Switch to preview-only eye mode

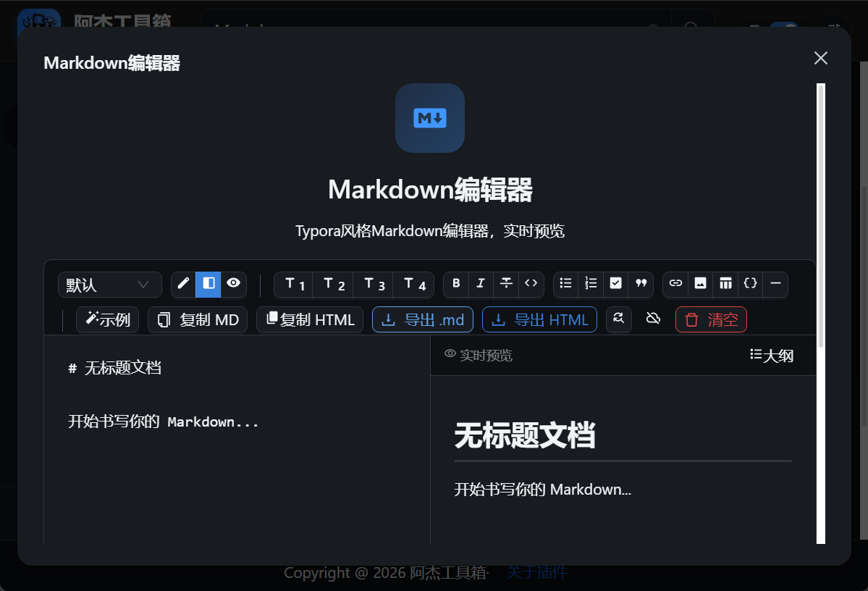click(234, 284)
